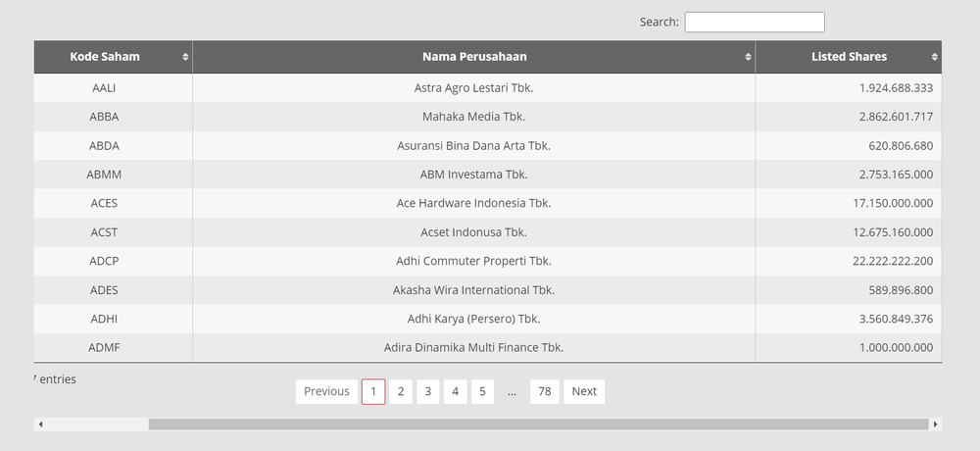980x451 pixels.
Task: Click listed shares value 3.560.849.376
Action: [896, 319]
